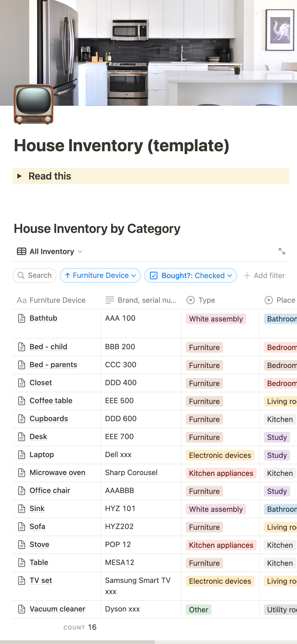Click the horizontal scrollbar at bottom
This screenshot has height=644, width=297.
[x=77, y=642]
